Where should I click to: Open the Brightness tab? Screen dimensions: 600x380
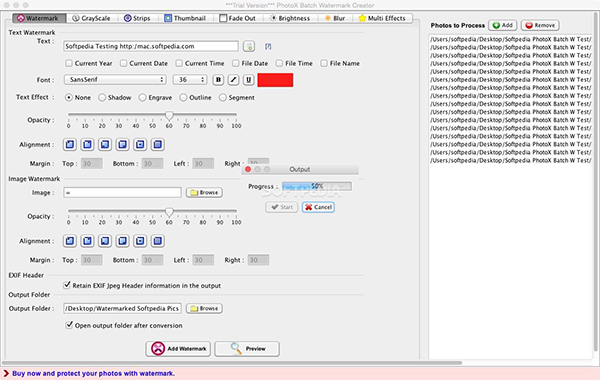[290, 18]
